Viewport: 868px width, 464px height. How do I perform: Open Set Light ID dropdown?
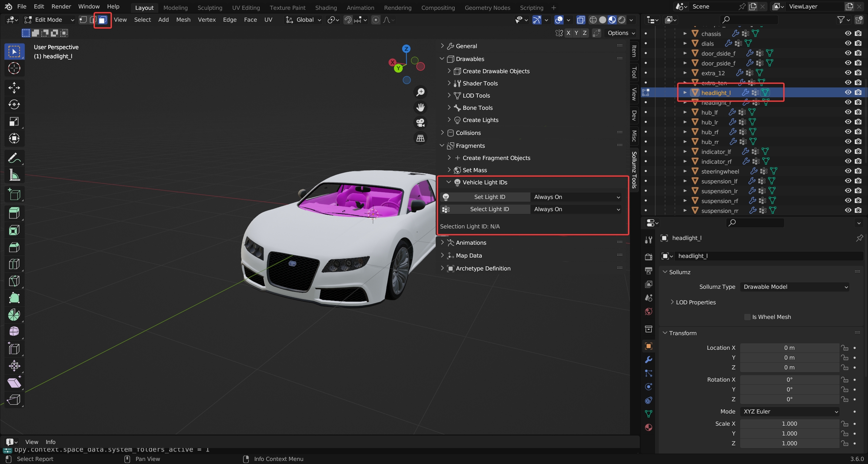tap(576, 197)
